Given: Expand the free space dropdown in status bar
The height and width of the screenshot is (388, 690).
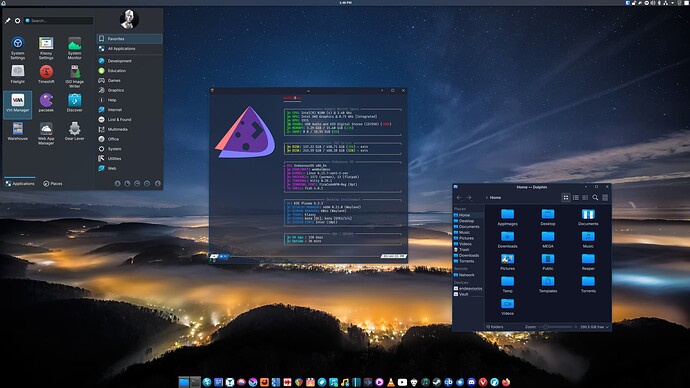Looking at the screenshot, I should pos(595,327).
